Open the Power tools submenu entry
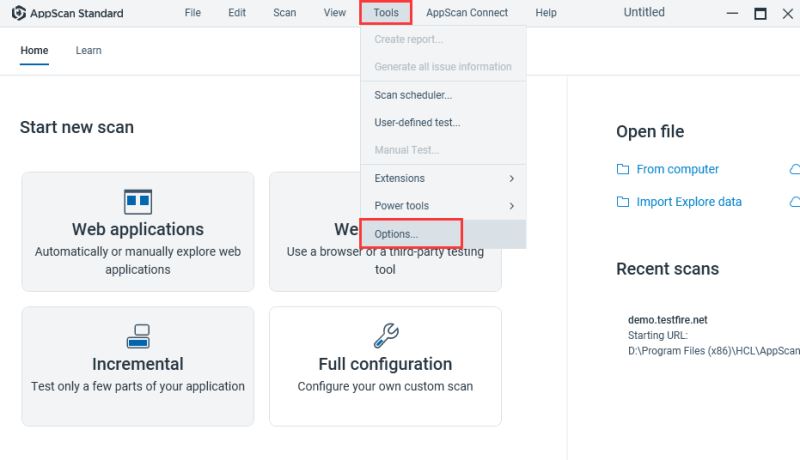800x460 pixels. (x=443, y=206)
